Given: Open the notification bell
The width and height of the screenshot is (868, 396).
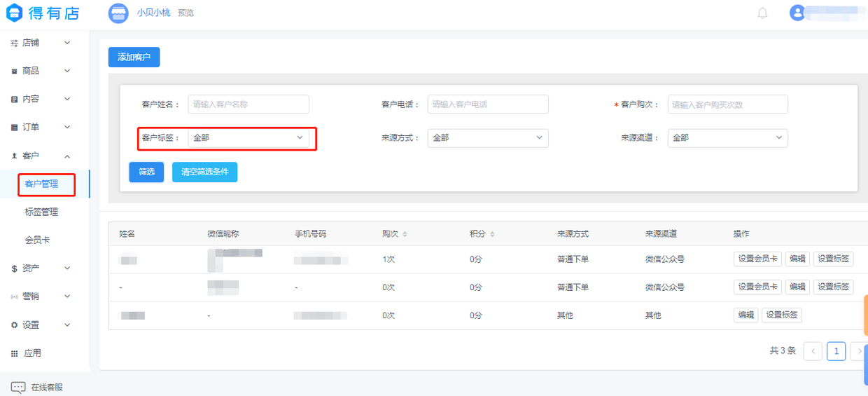Looking at the screenshot, I should click(763, 13).
